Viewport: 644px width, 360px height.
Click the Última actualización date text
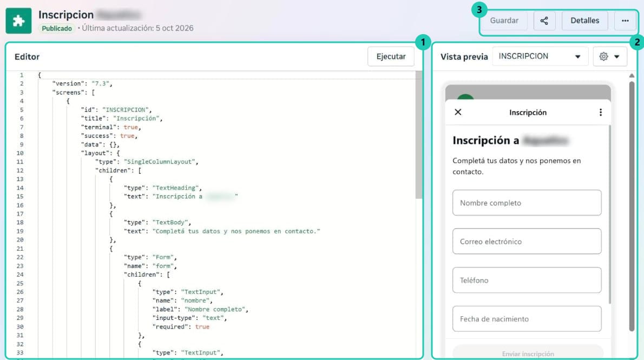pyautogui.click(x=137, y=28)
